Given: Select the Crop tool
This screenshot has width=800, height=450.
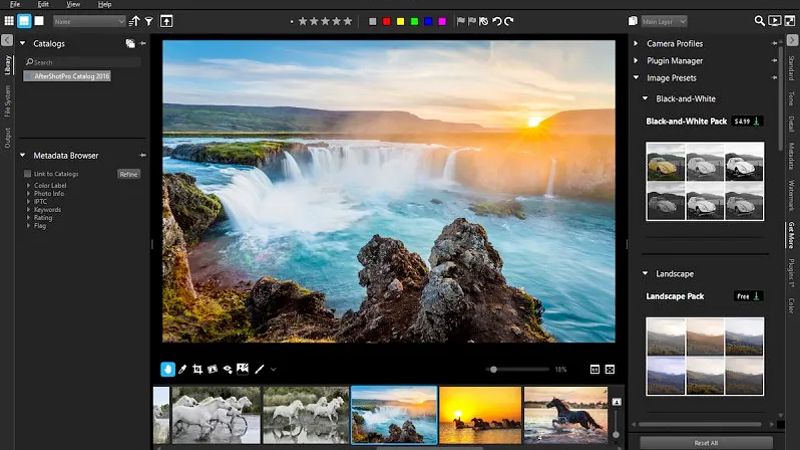Looking at the screenshot, I should click(197, 369).
